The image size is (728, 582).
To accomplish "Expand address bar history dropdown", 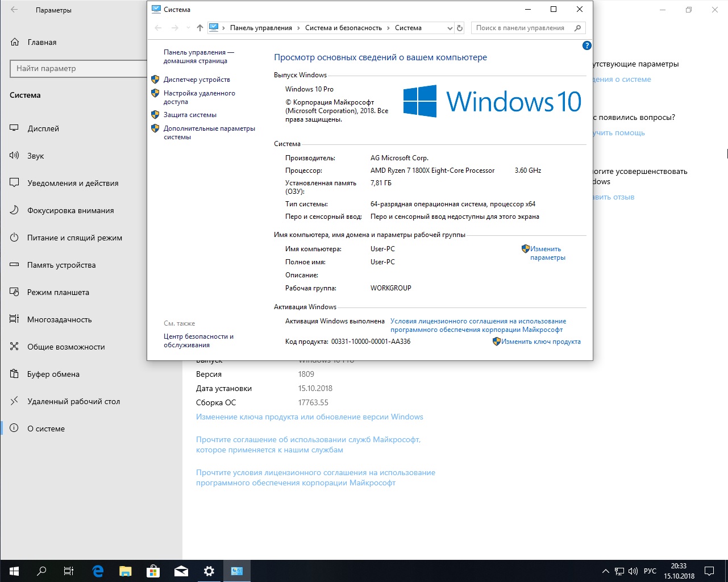I will 450,28.
